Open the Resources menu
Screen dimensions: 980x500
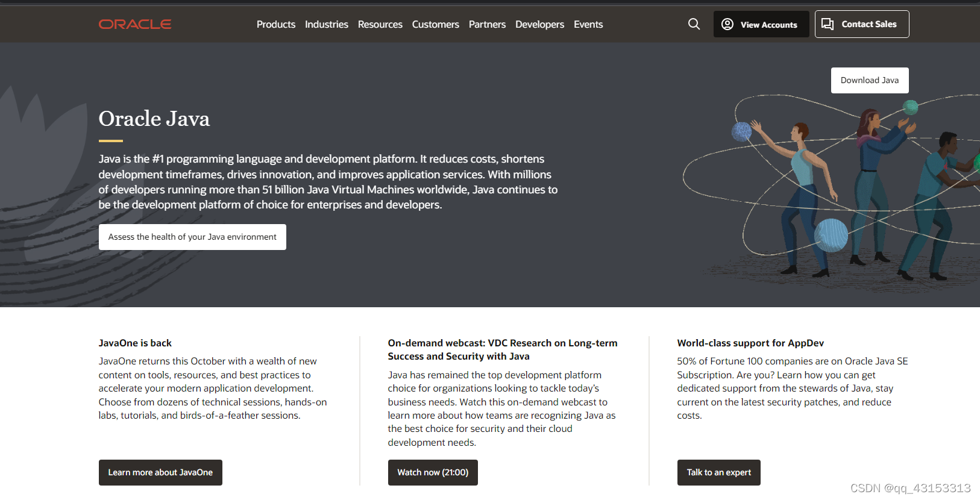(x=380, y=24)
